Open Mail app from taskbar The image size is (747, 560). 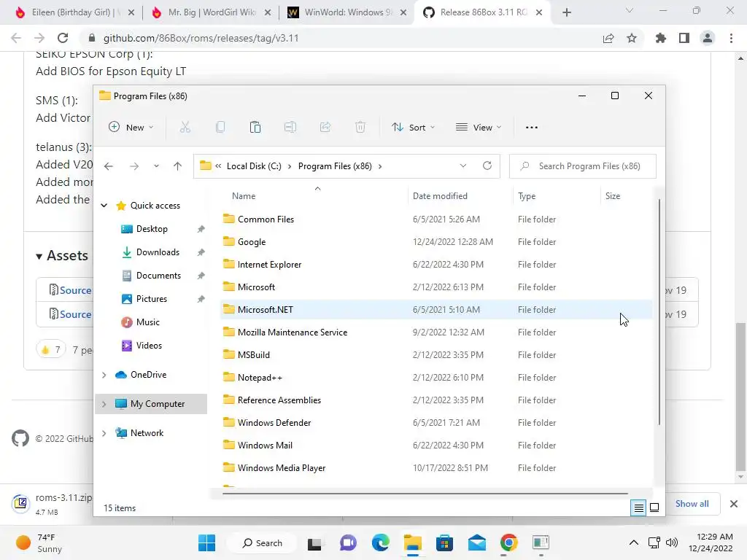(x=477, y=542)
